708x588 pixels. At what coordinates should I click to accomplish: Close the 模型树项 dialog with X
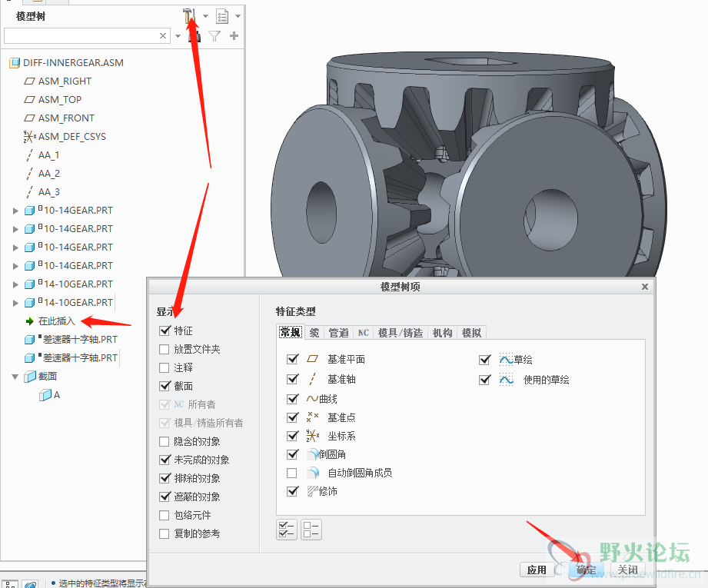click(645, 287)
